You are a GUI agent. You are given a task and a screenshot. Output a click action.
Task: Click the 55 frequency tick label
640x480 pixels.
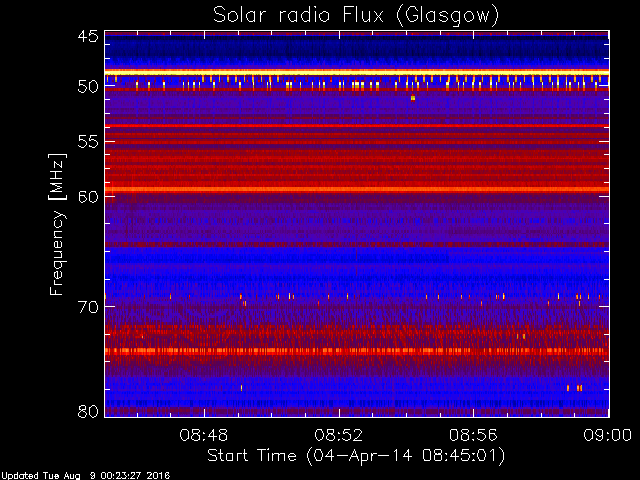point(88,142)
